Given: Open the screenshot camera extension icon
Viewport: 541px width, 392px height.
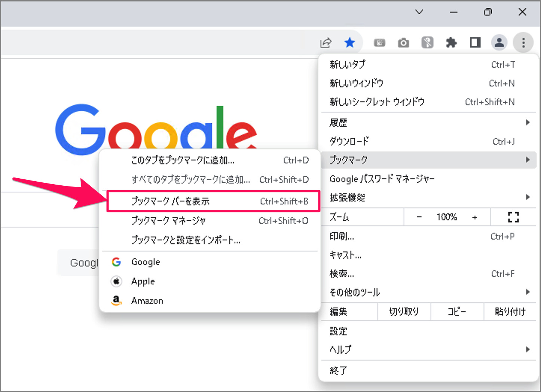Looking at the screenshot, I should (x=403, y=42).
